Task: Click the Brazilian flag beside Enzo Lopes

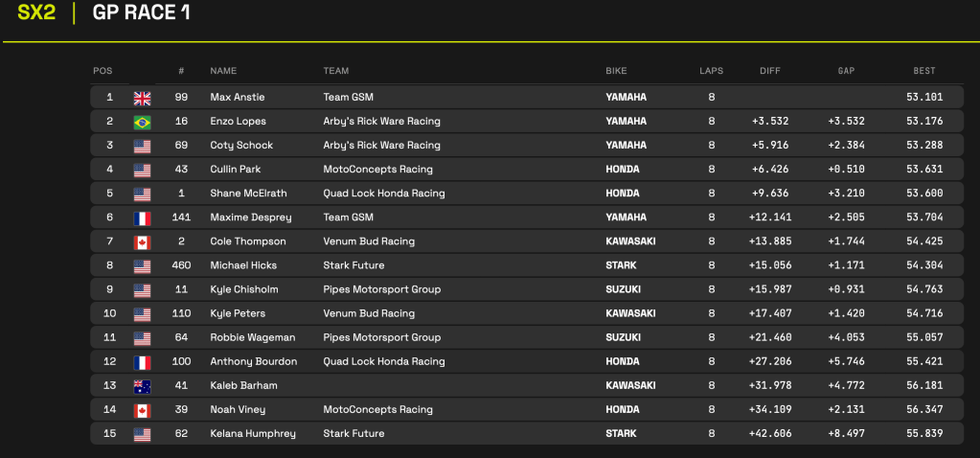Action: pos(142,122)
